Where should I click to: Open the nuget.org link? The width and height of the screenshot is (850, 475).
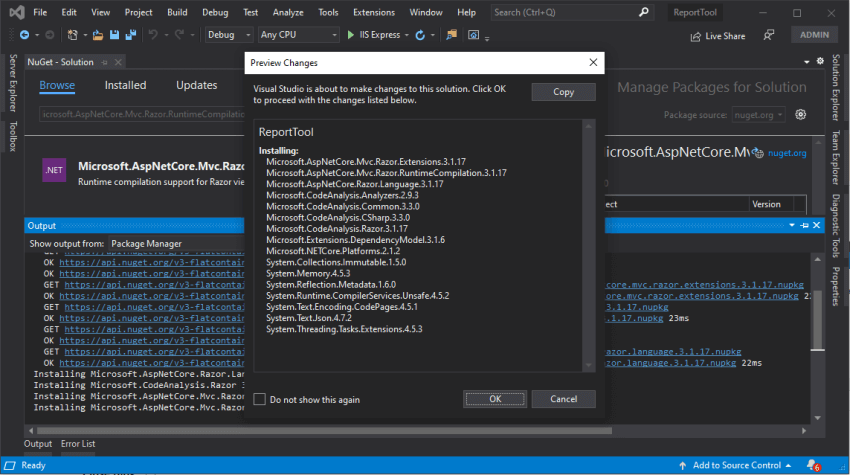(787, 153)
